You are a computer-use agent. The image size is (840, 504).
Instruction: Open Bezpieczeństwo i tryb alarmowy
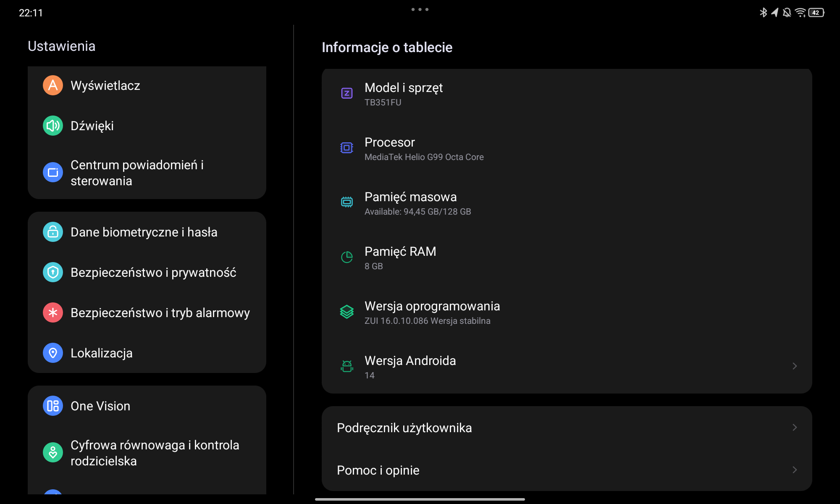click(147, 312)
